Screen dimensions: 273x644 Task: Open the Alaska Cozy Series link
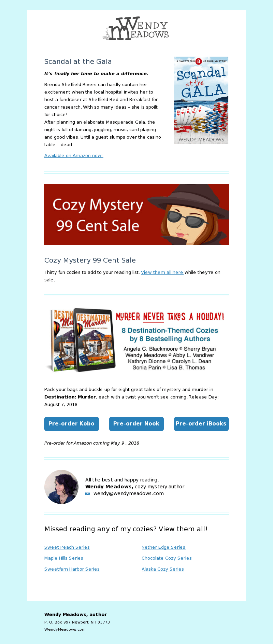click(163, 569)
